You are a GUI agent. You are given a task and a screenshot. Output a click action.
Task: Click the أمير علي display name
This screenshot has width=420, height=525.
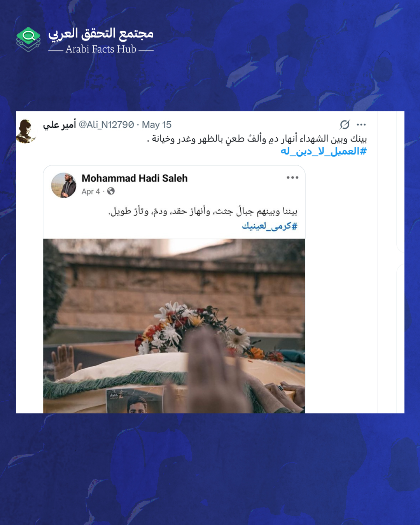pyautogui.click(x=59, y=124)
